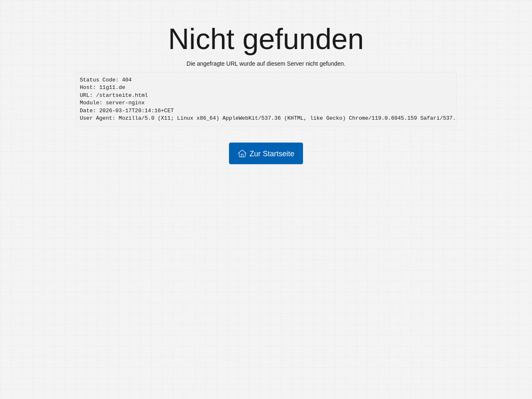Click the 'Date:' label
The image size is (532, 399).
88,111
